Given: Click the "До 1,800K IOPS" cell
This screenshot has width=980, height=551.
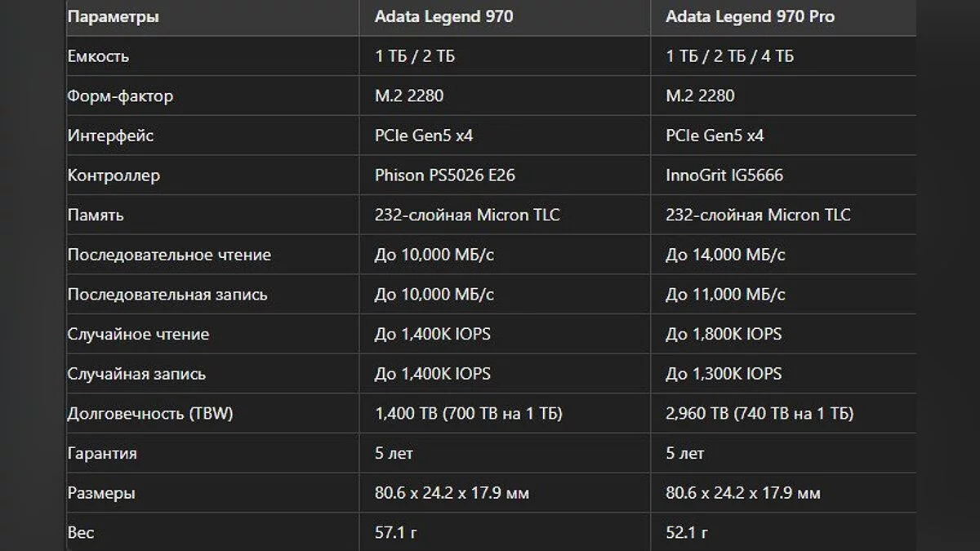Looking at the screenshot, I should coord(724,334).
